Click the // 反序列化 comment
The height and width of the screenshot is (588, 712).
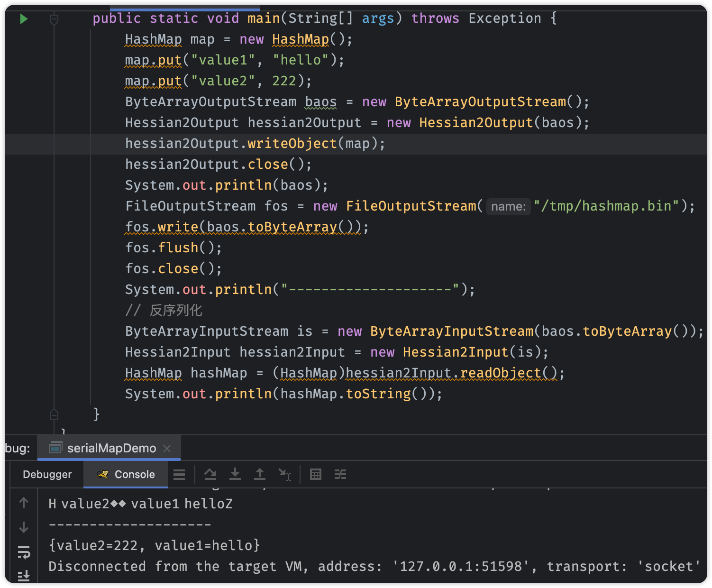click(x=164, y=311)
